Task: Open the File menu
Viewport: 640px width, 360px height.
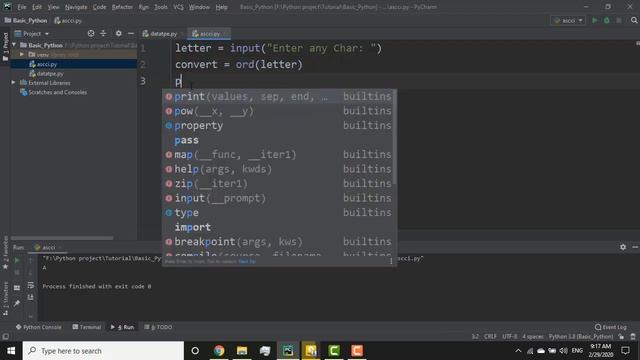Action: click(x=22, y=7)
